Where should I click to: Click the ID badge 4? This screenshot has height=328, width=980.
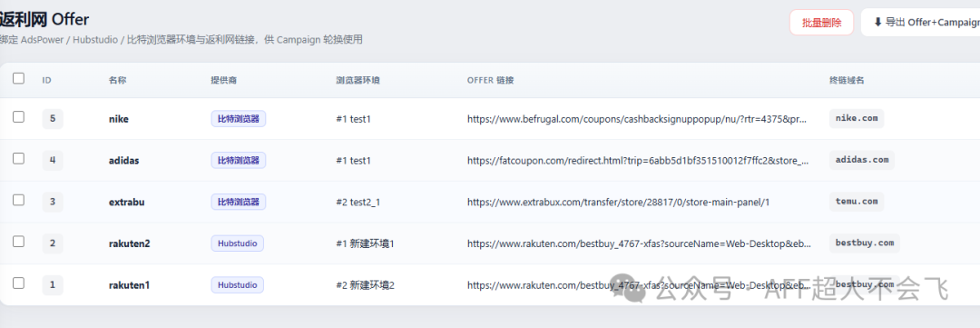[x=53, y=160]
